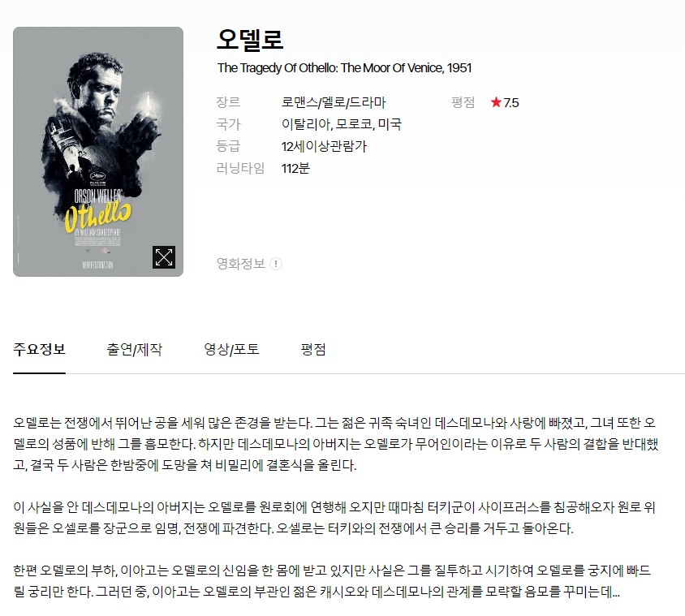Click the rating text 12세이상관람가
This screenshot has width=685, height=616.
pyautogui.click(x=324, y=146)
